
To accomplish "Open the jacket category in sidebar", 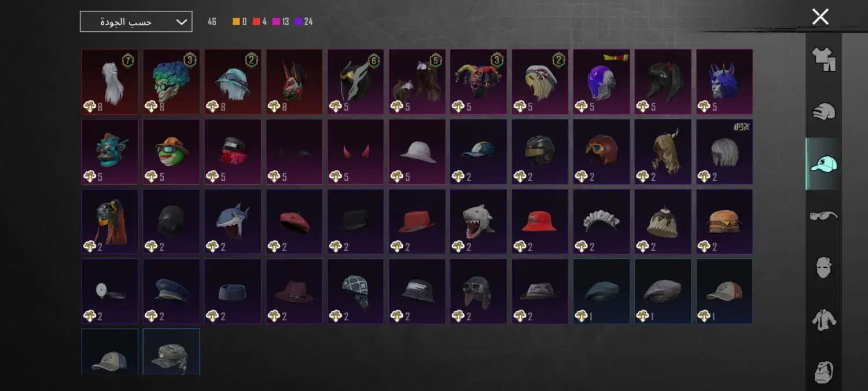I will tap(823, 320).
